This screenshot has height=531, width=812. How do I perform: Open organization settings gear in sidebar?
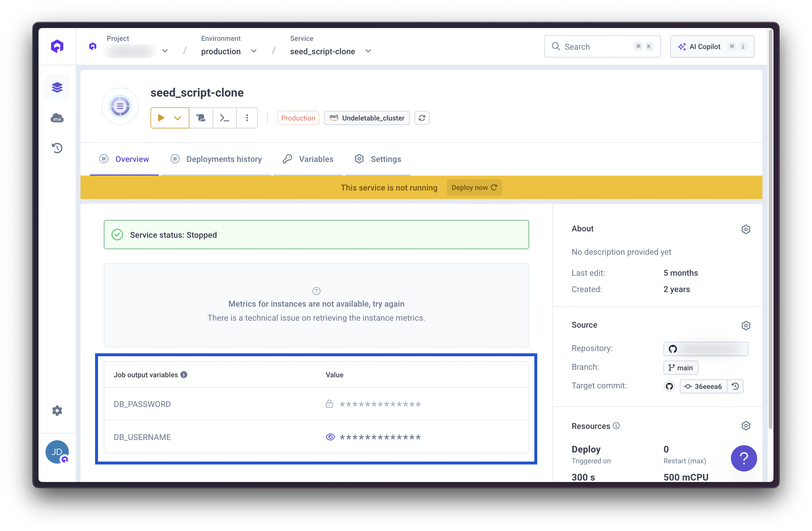click(x=57, y=411)
